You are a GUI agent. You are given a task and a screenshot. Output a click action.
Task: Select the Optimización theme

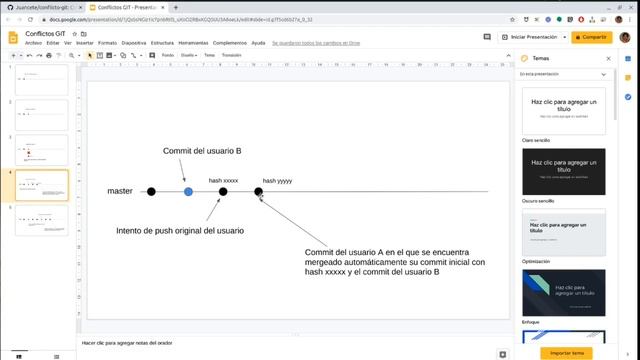[564, 232]
